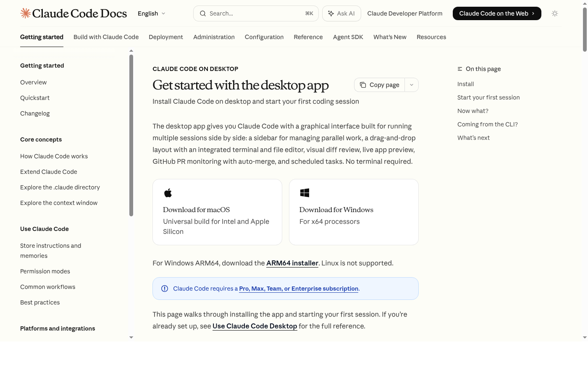The image size is (588, 378).
Task: Switch to Build with Claude Code tab
Action: (106, 37)
